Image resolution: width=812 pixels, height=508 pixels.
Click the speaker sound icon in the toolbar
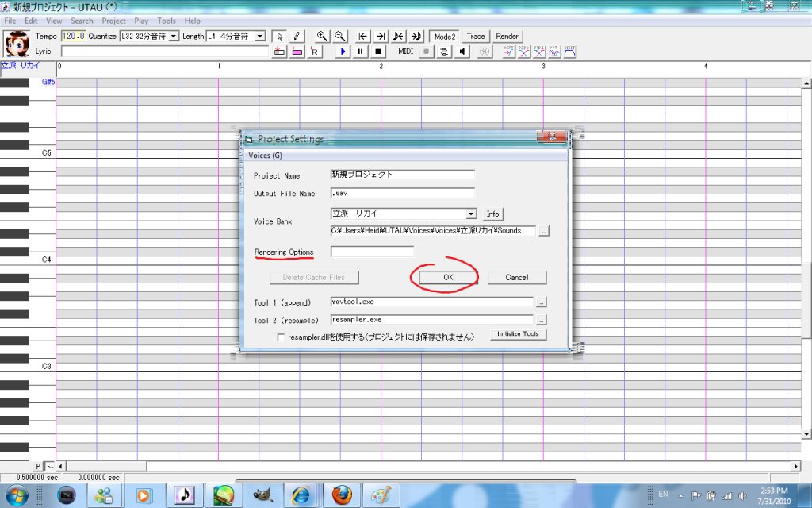coord(462,52)
